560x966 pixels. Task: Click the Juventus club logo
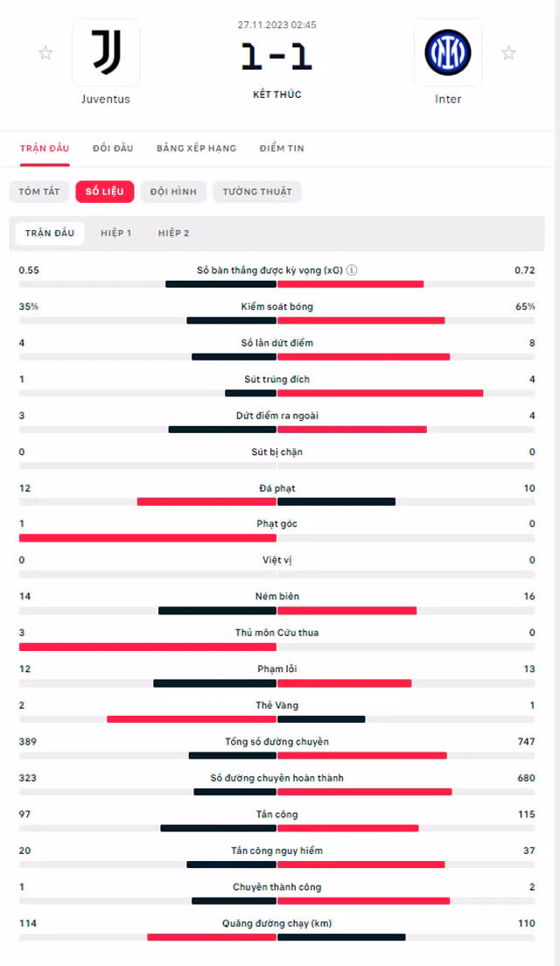pos(106,53)
